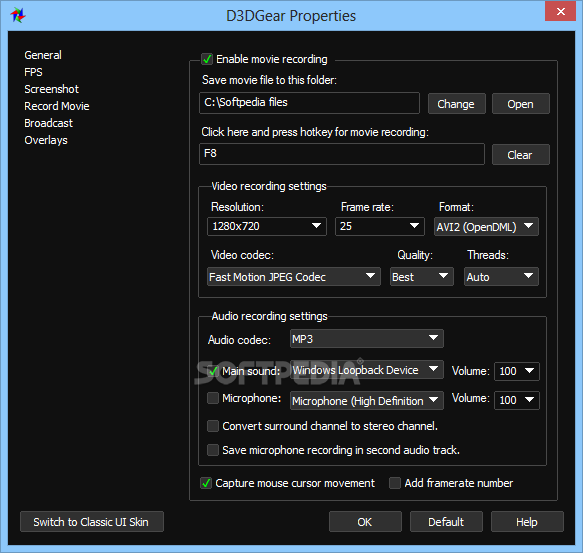Open the Overlays settings page
Screen dimensions: 583x553
[x=46, y=140]
